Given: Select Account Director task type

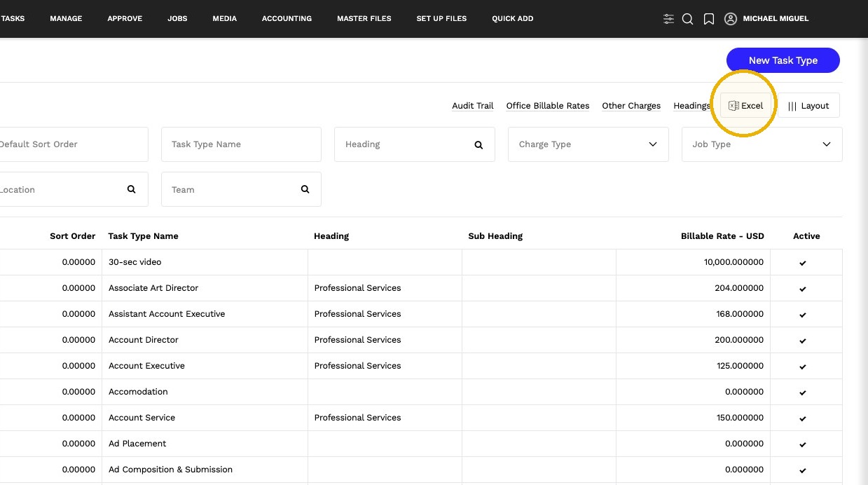Looking at the screenshot, I should 144,340.
